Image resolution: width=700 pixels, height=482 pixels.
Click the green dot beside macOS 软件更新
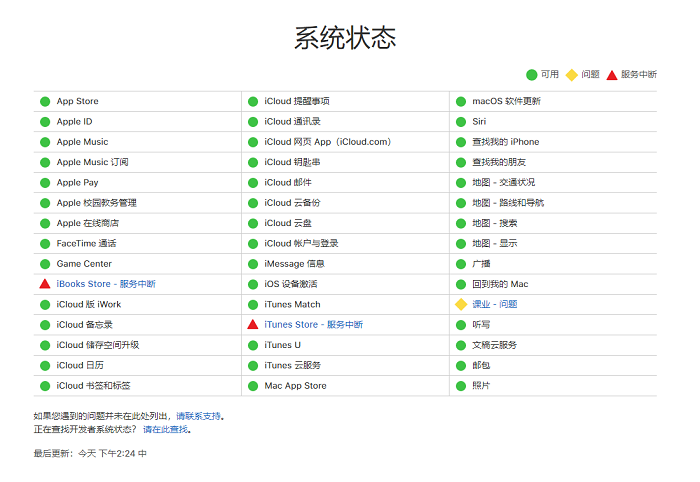coord(461,101)
